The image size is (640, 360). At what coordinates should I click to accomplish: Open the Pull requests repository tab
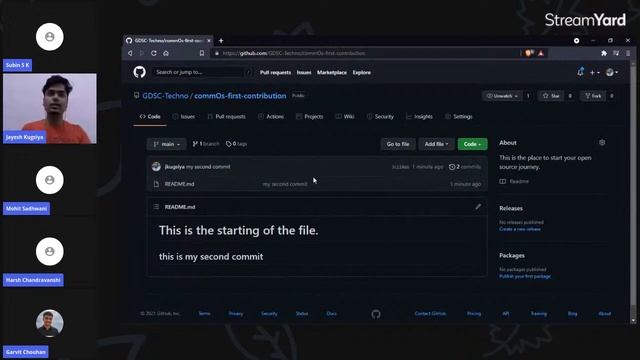(x=227, y=117)
